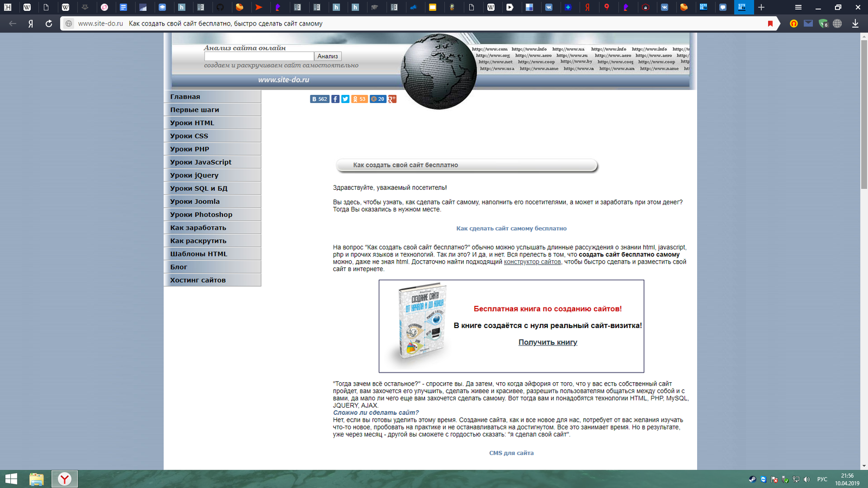Reload the page with the refresh icon
Viewport: 868px width, 488px height.
coord(48,23)
